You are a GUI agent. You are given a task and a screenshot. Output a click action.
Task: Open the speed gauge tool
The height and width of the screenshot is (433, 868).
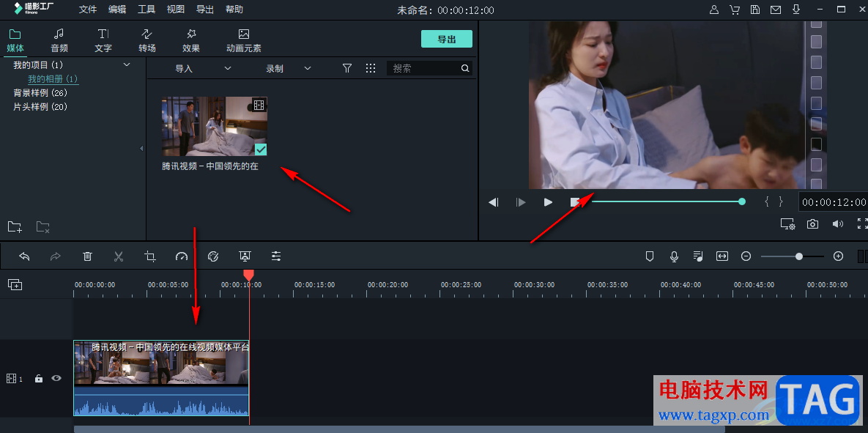tap(182, 256)
